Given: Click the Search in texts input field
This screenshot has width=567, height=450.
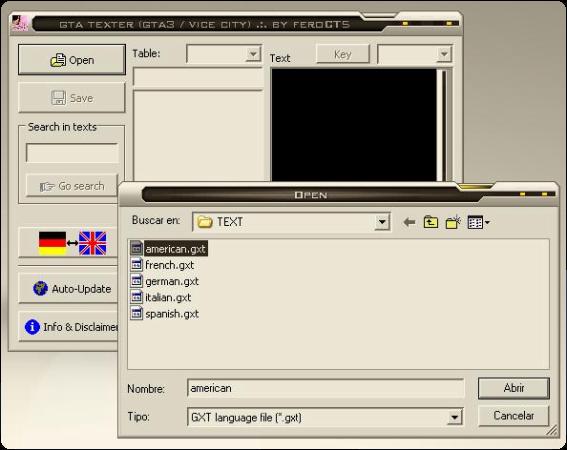Looking at the screenshot, I should pos(72,153).
